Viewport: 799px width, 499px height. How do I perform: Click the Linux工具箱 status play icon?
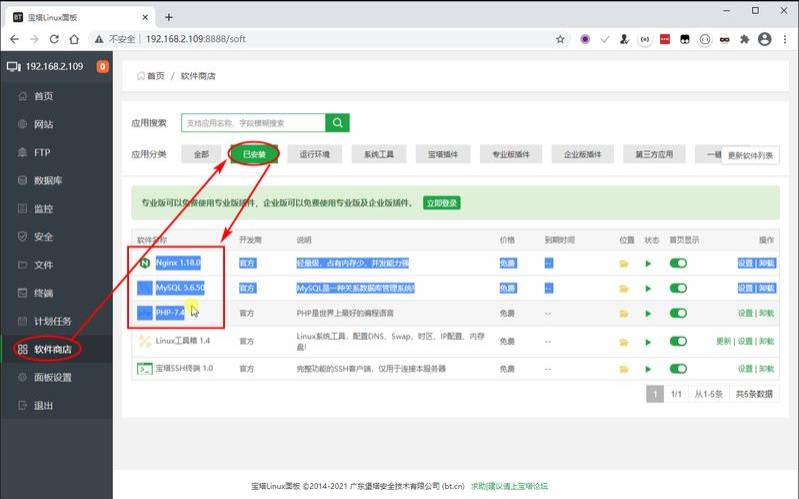point(648,342)
